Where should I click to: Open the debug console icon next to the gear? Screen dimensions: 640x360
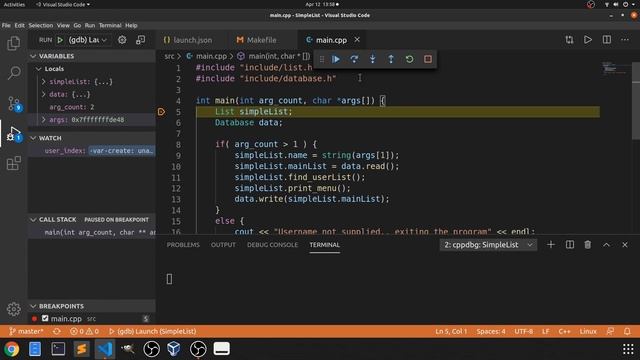click(140, 40)
